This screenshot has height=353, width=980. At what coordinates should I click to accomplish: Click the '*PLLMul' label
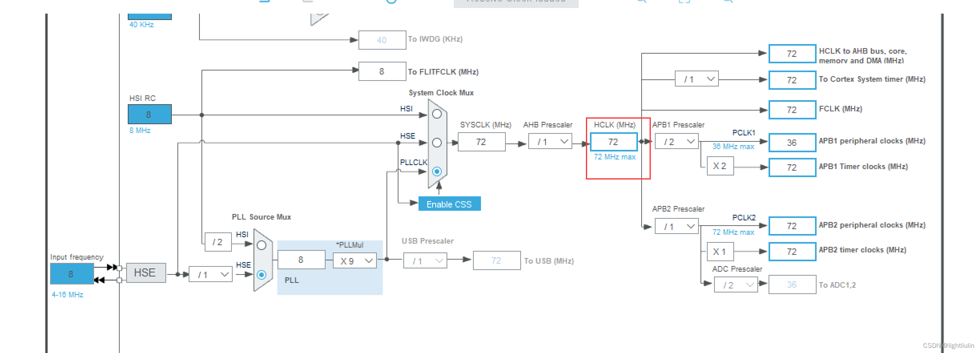point(350,245)
